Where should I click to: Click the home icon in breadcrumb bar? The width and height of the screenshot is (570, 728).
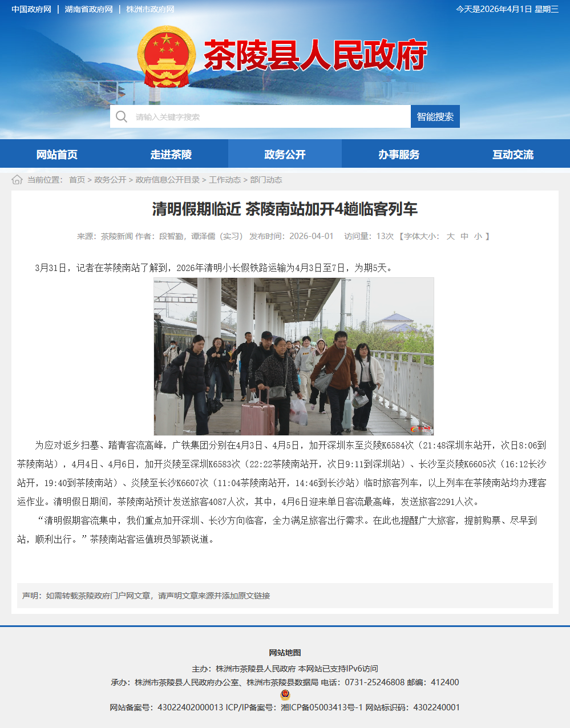(x=17, y=180)
